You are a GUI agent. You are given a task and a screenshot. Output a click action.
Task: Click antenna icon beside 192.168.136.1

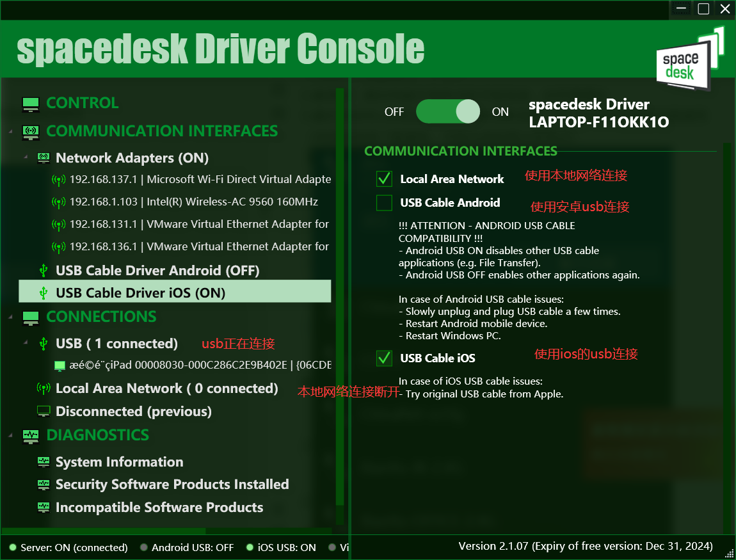coord(58,247)
